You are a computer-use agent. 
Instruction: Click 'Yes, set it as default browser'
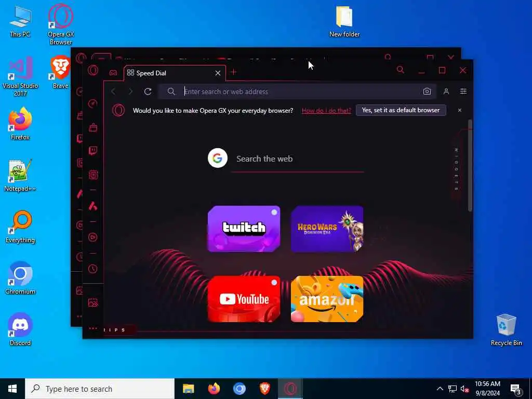[x=401, y=110]
